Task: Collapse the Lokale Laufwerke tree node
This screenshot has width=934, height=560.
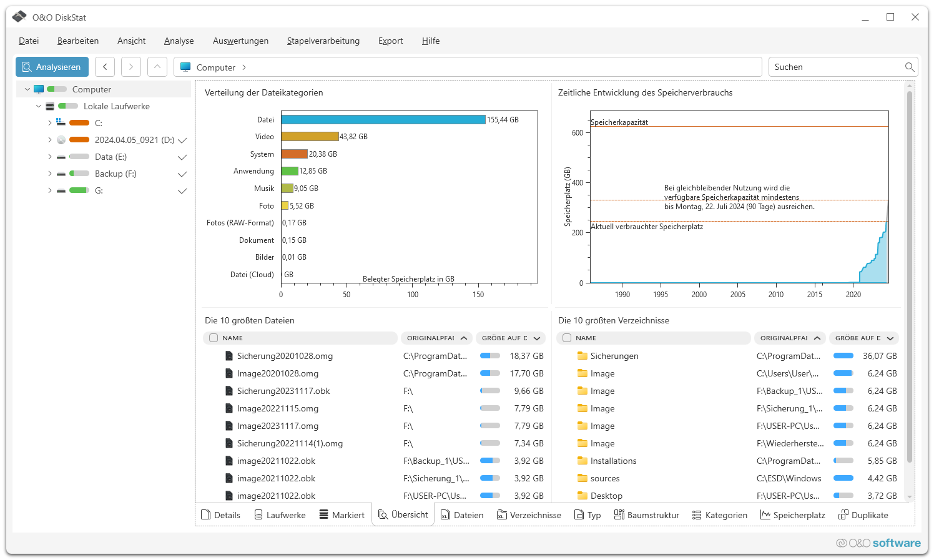Action: coord(39,106)
